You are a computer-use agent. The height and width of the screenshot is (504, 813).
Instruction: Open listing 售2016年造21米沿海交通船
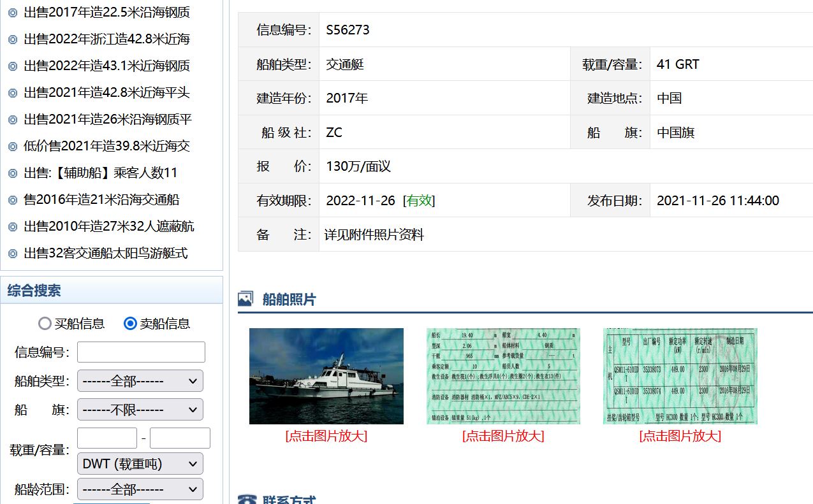(x=101, y=199)
